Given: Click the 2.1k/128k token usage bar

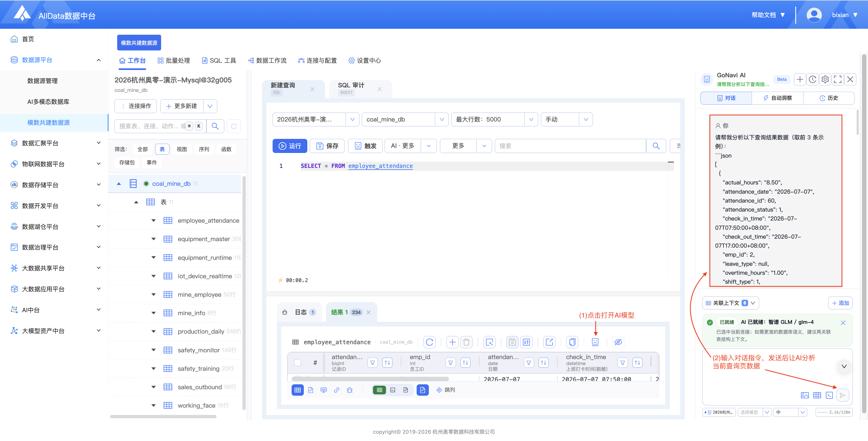Looking at the screenshot, I should 834,412.
